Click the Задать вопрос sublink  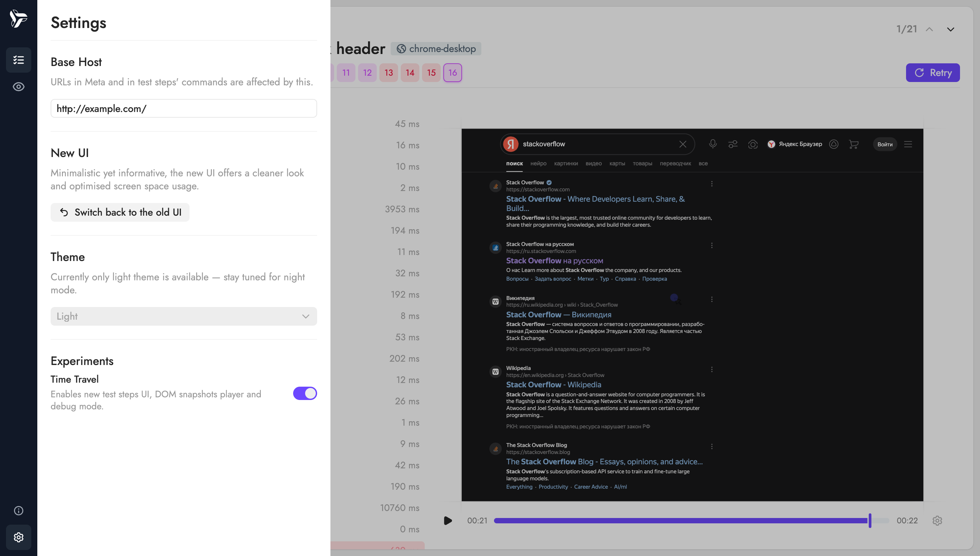(x=553, y=279)
